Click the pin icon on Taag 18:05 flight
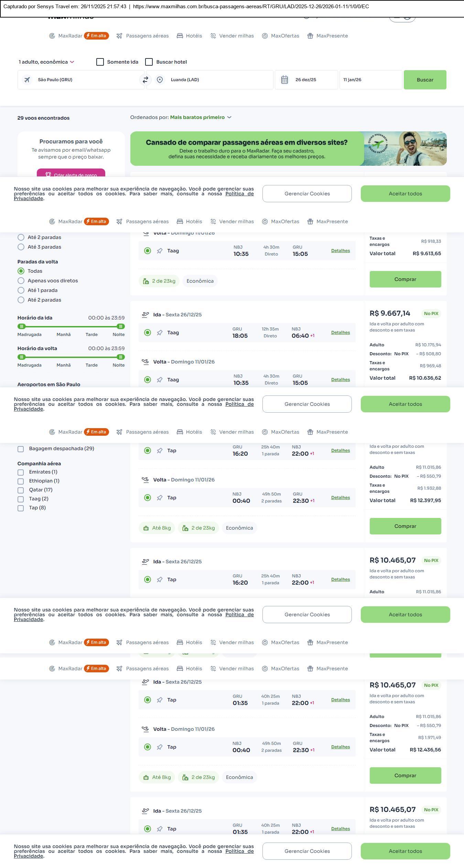Image resolution: width=464 pixels, height=868 pixels. [x=160, y=333]
